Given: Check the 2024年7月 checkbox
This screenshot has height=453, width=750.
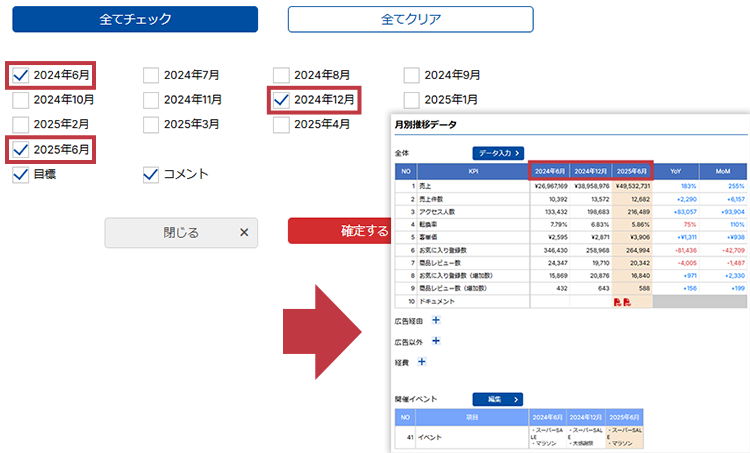Looking at the screenshot, I should [151, 75].
